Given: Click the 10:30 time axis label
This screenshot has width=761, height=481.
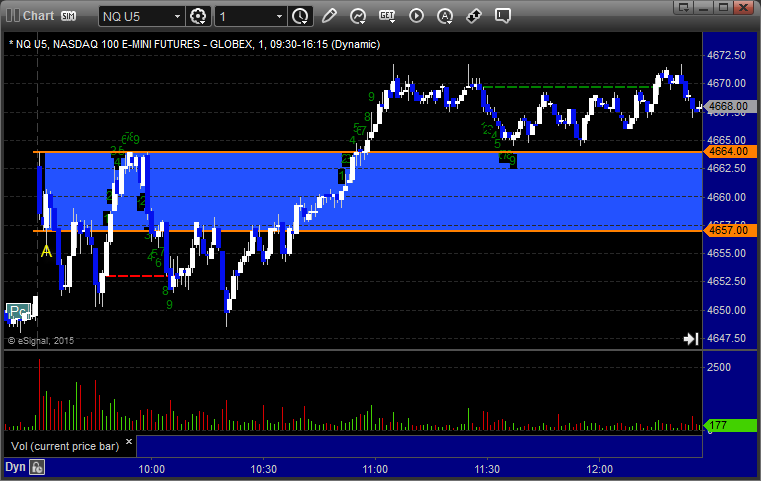Looking at the screenshot, I should pos(264,469).
